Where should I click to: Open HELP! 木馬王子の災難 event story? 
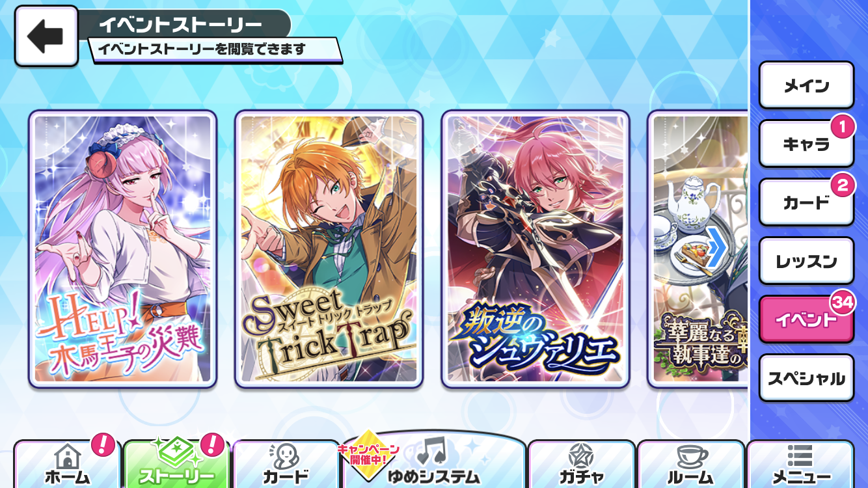pos(122,249)
